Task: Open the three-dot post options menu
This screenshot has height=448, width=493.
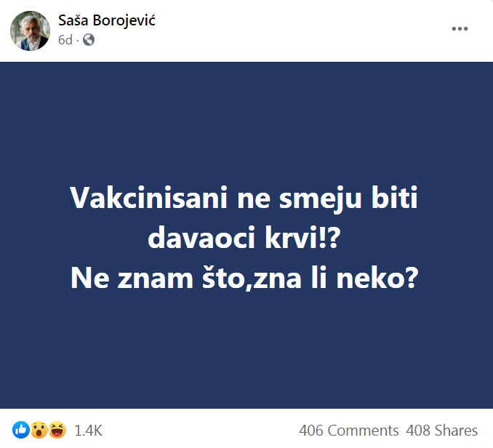Action: 460,29
